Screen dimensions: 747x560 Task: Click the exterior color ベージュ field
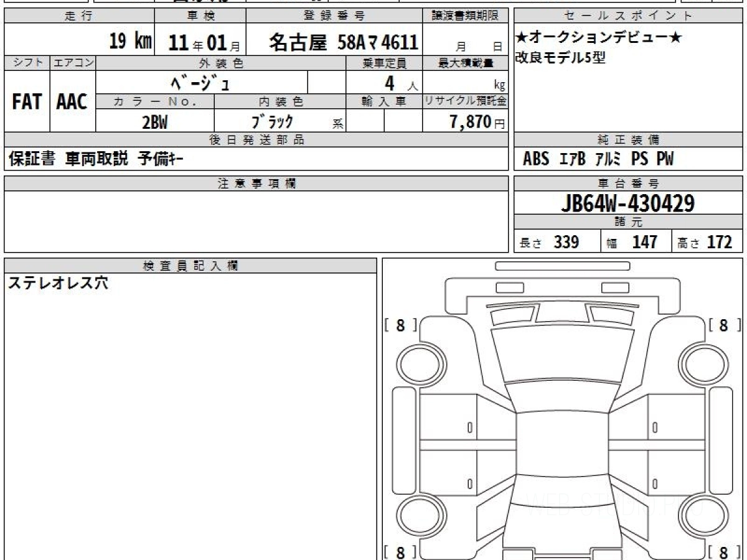[x=201, y=82]
